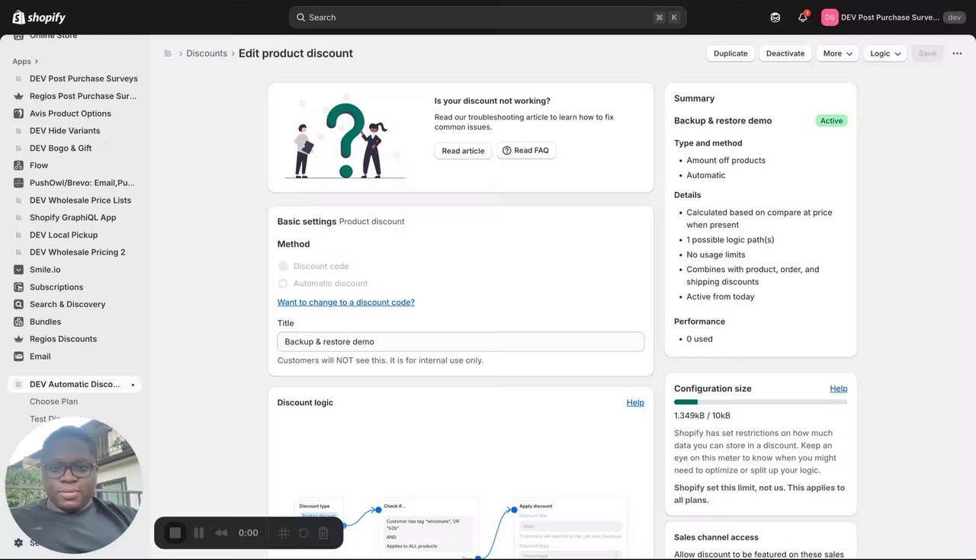
Task: Click the Shopify logo in the top bar
Action: tap(39, 17)
